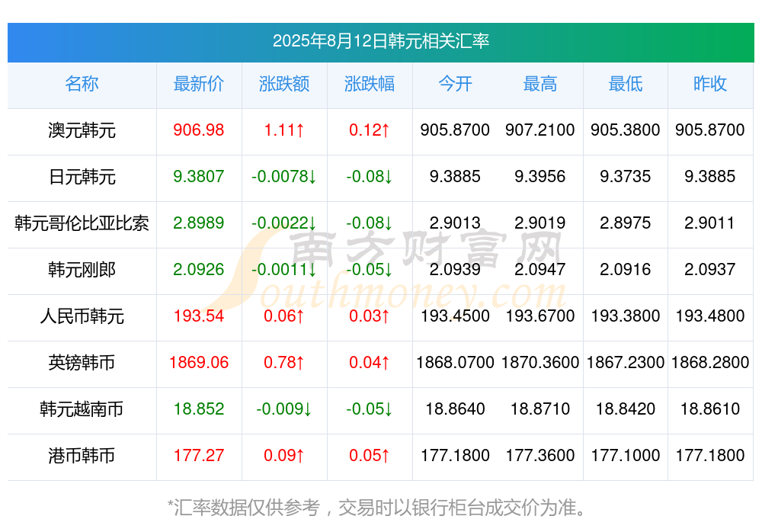Click 澳元韩元 low value 905.3800
Screen dimensions: 762x532
[626, 130]
